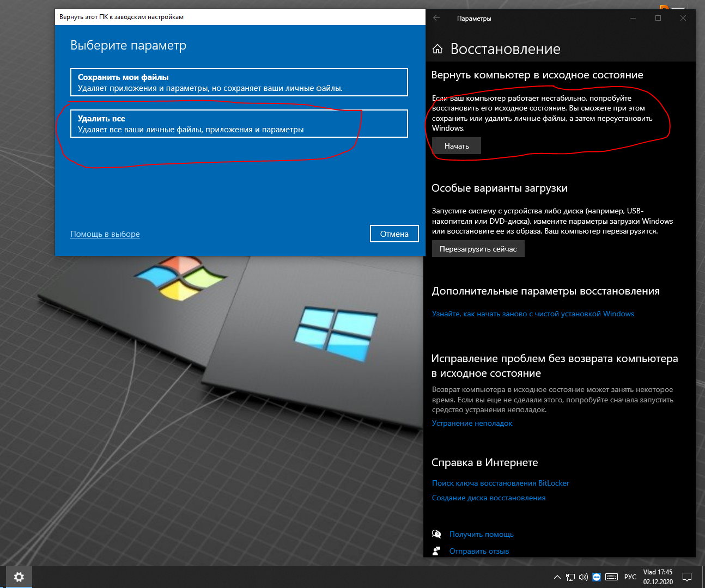Choose the "Сохранить мои файлы" option
705x588 pixels.
click(x=239, y=82)
